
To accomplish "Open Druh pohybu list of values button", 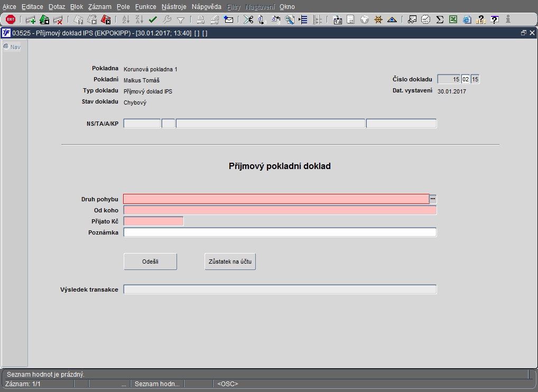I will (x=433, y=199).
